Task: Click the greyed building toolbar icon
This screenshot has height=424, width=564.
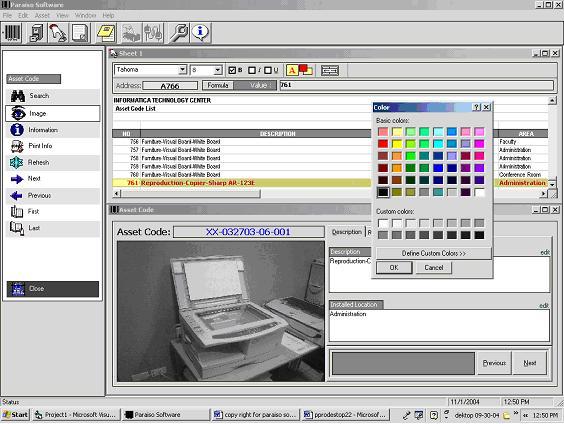Action: click(131, 33)
